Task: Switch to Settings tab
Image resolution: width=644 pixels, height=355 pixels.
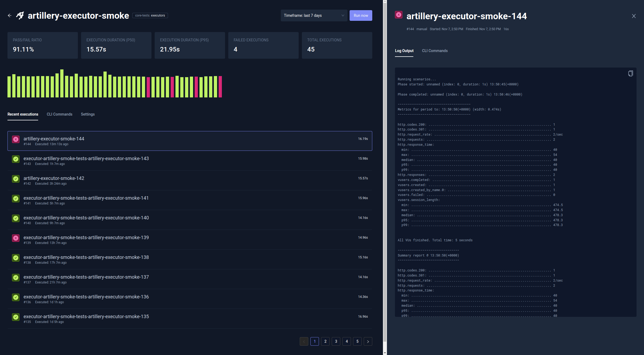Action: 88,114
